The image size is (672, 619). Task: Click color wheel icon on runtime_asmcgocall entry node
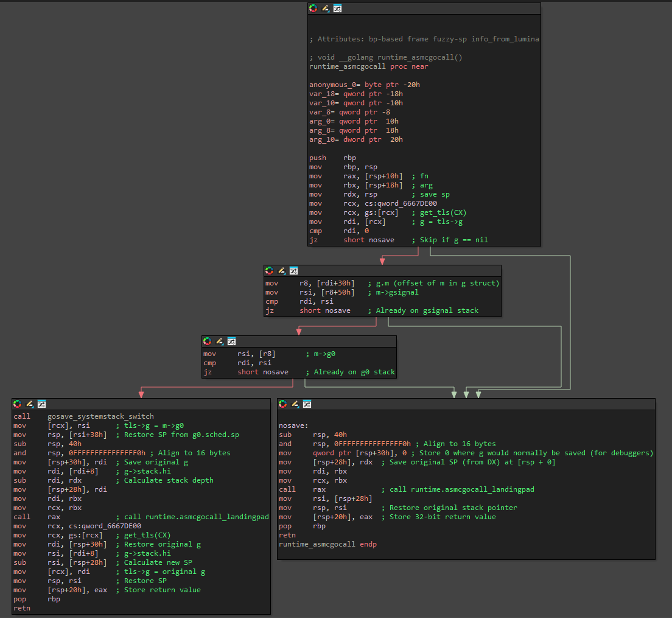[313, 9]
